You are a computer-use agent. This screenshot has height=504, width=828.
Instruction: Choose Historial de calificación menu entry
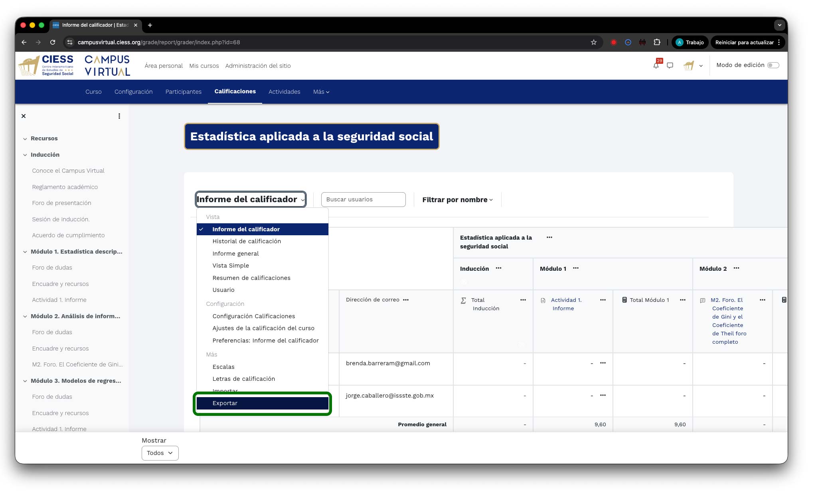(246, 241)
